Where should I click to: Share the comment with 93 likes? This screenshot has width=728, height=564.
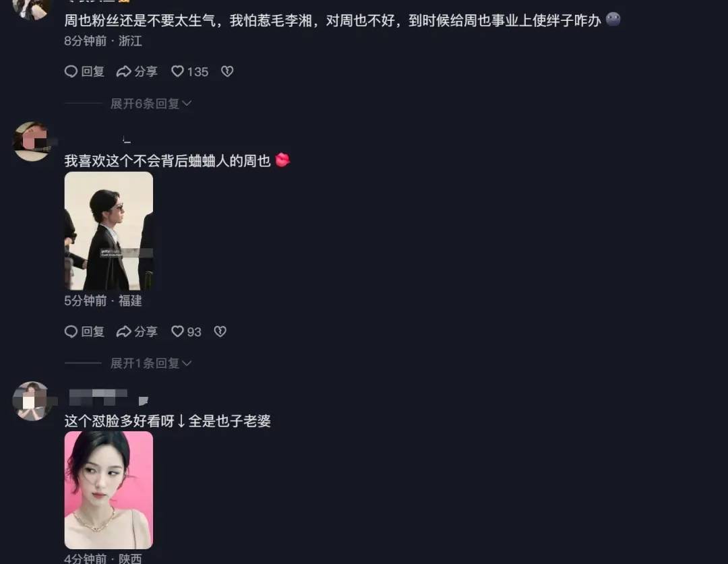click(136, 332)
